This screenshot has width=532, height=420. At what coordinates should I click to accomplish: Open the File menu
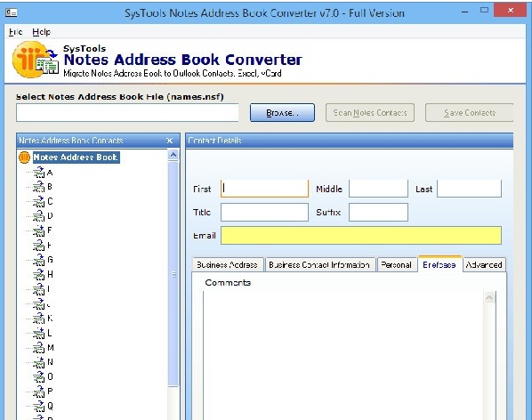(x=16, y=32)
